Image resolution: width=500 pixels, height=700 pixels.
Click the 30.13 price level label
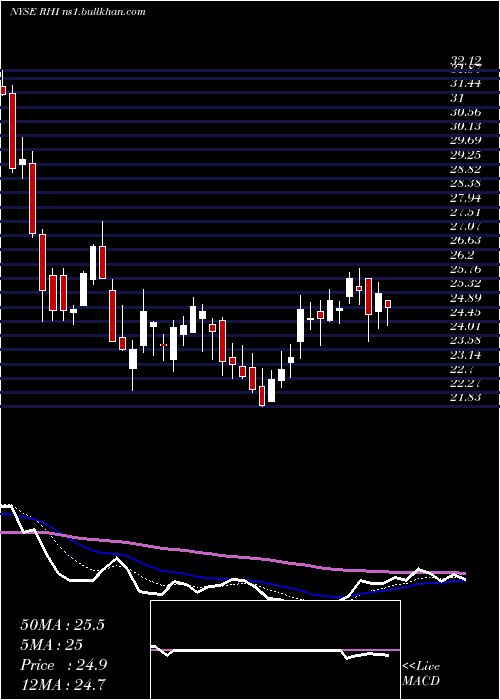point(466,126)
